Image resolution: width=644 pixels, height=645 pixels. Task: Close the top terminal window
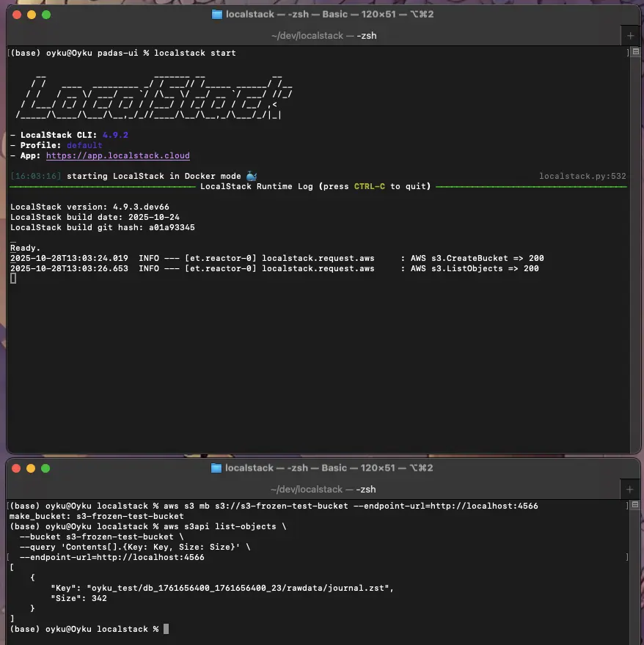point(17,15)
